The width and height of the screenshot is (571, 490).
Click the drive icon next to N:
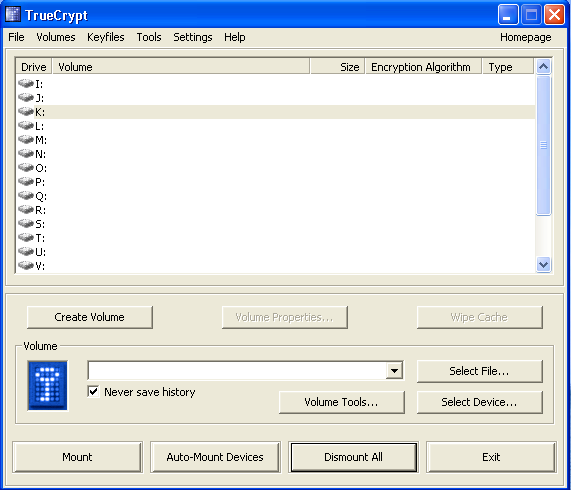26,153
